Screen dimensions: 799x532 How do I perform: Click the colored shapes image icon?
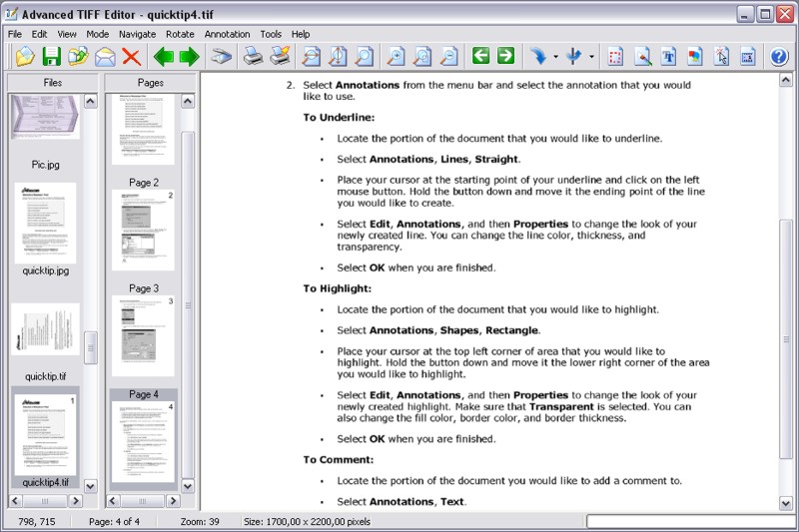[695, 56]
